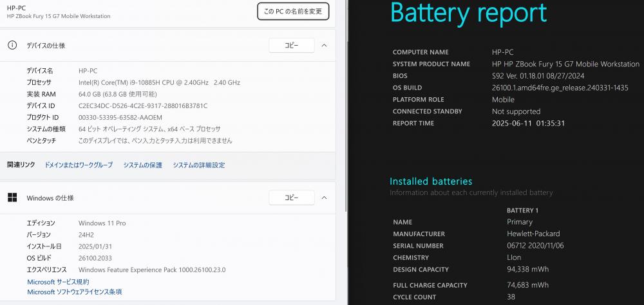Select the エディション value Windows 11 Pro
644x305 pixels.
102,223
